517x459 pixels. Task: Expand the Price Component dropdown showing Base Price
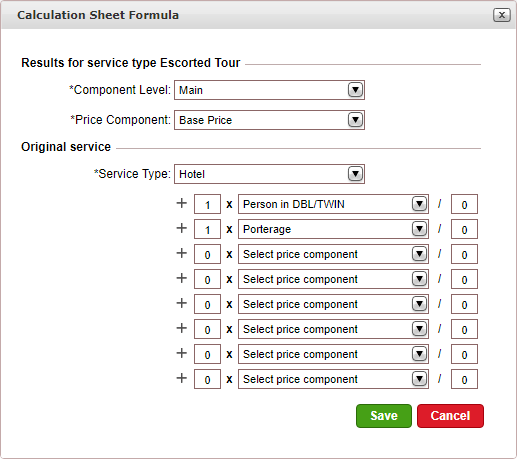pyautogui.click(x=269, y=120)
